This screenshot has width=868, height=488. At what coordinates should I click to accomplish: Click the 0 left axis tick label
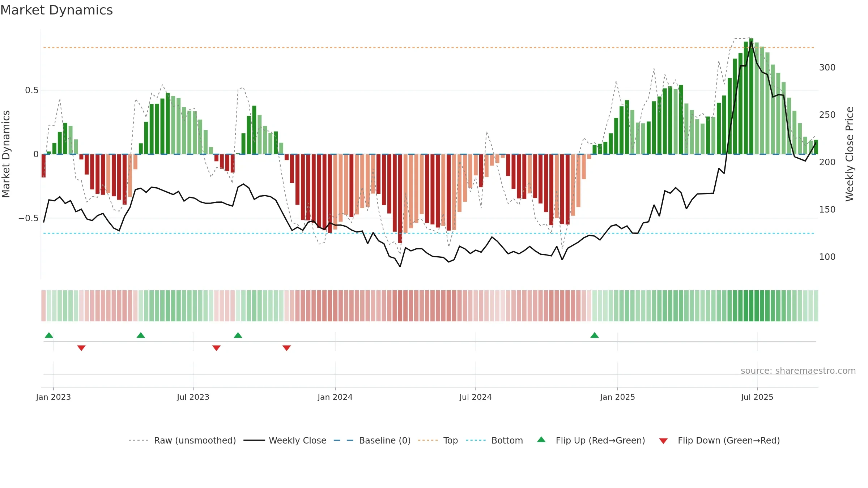pos(36,154)
